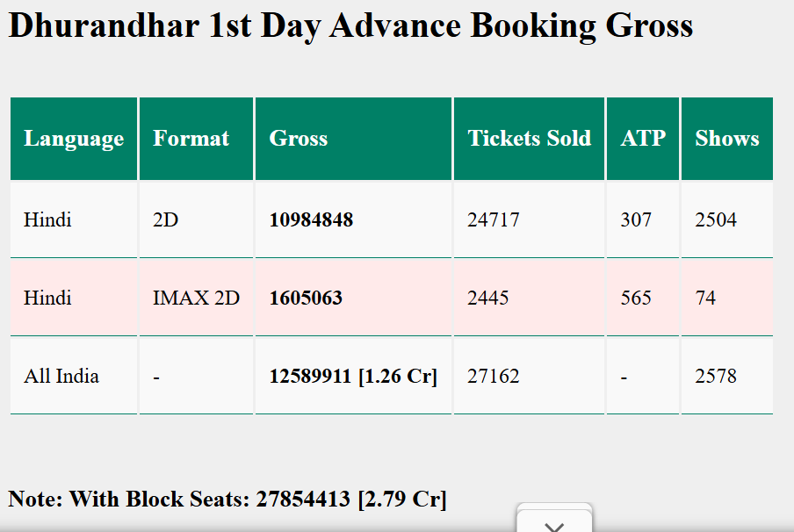Click the Dhurandhar page title
This screenshot has width=794, height=532.
[350, 25]
